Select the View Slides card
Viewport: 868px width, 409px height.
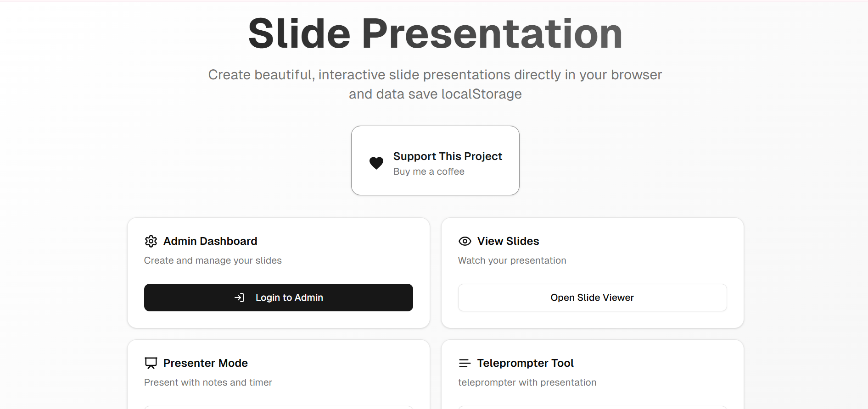coord(592,273)
